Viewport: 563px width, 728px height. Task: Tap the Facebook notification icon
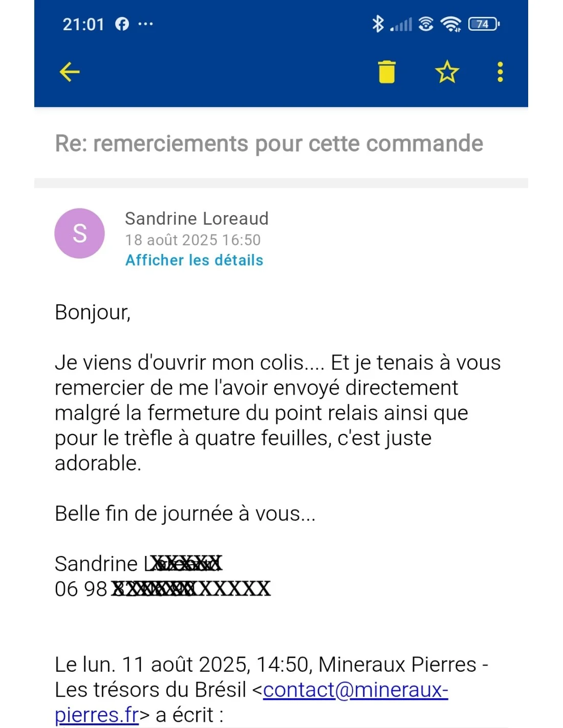[x=122, y=24]
